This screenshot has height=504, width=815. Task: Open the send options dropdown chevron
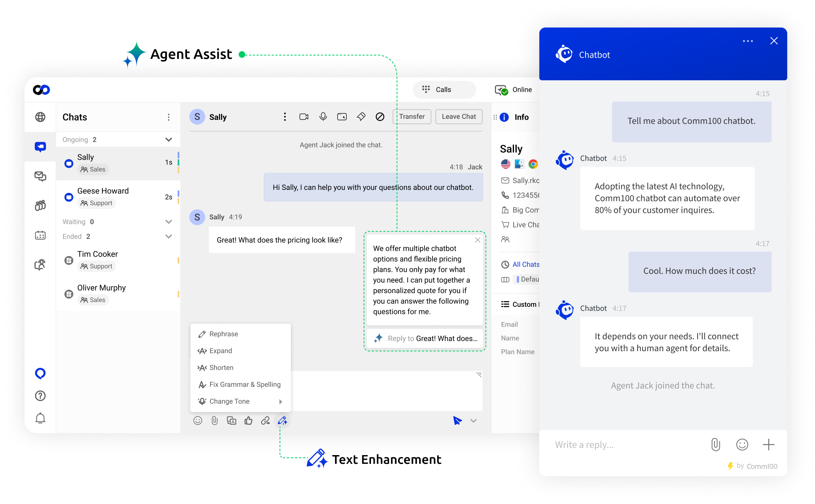pos(473,421)
